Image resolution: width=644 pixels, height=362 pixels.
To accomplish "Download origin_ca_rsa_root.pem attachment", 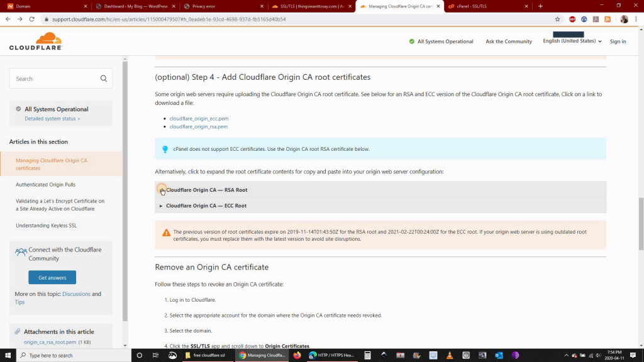I will click(50, 342).
